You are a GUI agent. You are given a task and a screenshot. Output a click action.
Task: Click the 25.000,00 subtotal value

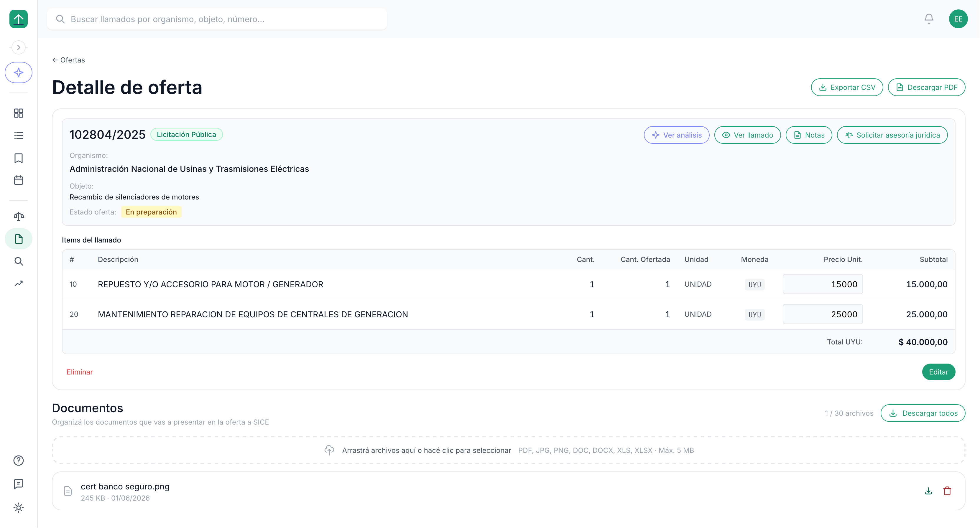927,314
